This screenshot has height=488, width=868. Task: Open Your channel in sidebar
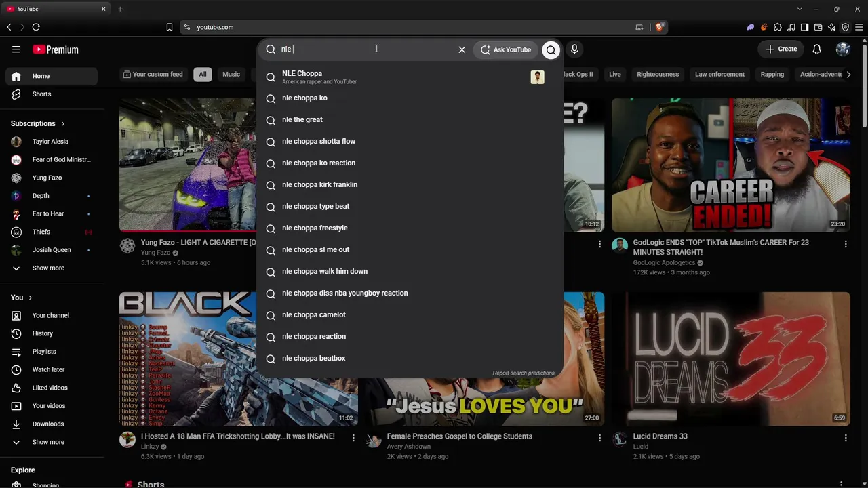point(52,315)
